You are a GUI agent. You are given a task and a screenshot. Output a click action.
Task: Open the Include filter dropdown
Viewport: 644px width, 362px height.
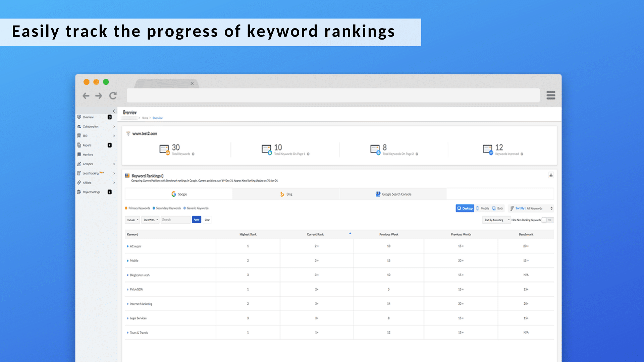tap(132, 220)
